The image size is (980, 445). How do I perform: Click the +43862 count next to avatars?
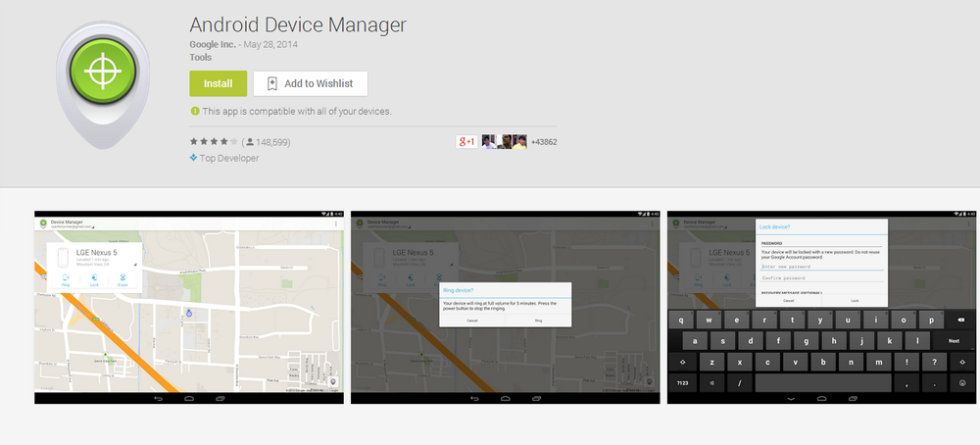(544, 142)
